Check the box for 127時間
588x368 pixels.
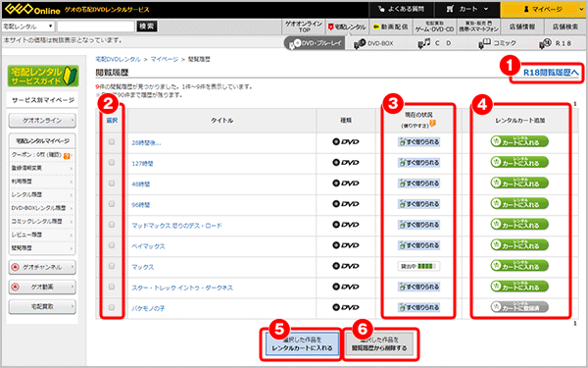112,163
